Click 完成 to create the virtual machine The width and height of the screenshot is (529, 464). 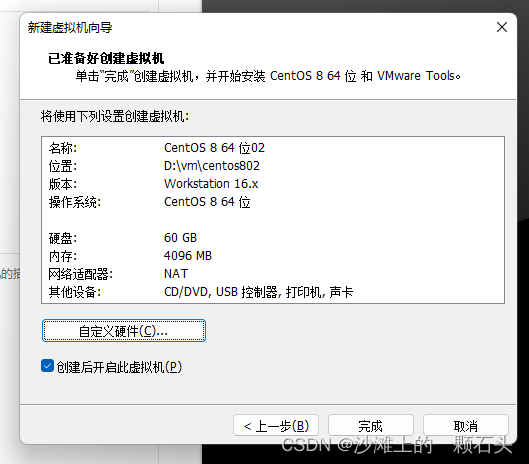pos(370,426)
